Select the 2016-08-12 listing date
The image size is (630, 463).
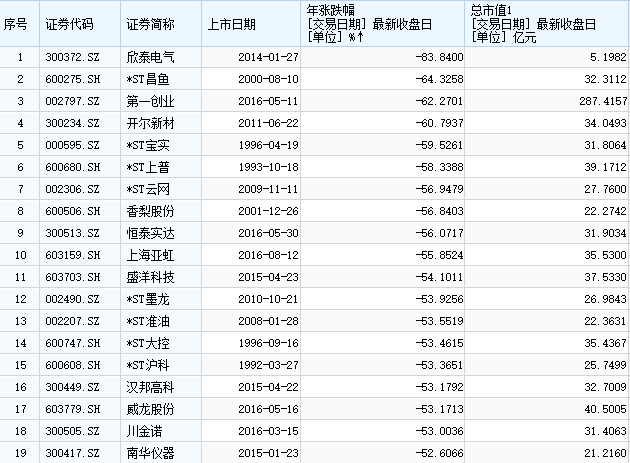[x=268, y=255]
